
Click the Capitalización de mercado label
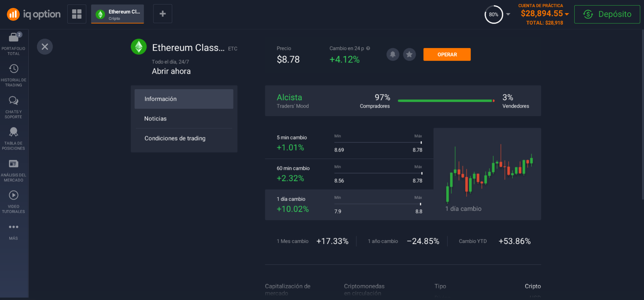288,290
